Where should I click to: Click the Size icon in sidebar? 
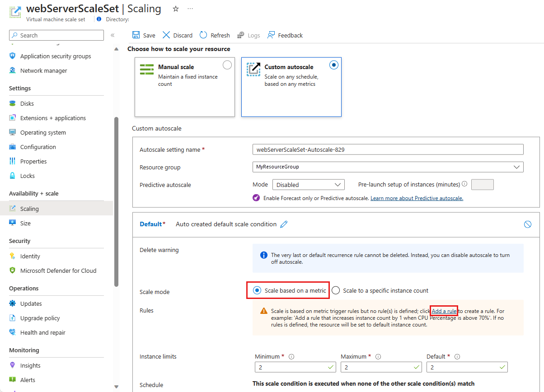[12, 223]
